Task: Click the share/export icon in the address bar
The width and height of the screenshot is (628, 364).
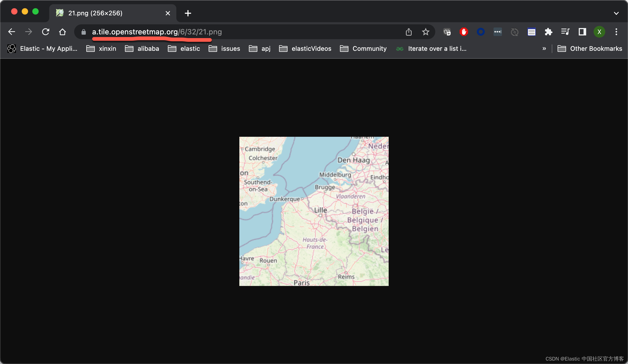Action: tap(409, 32)
